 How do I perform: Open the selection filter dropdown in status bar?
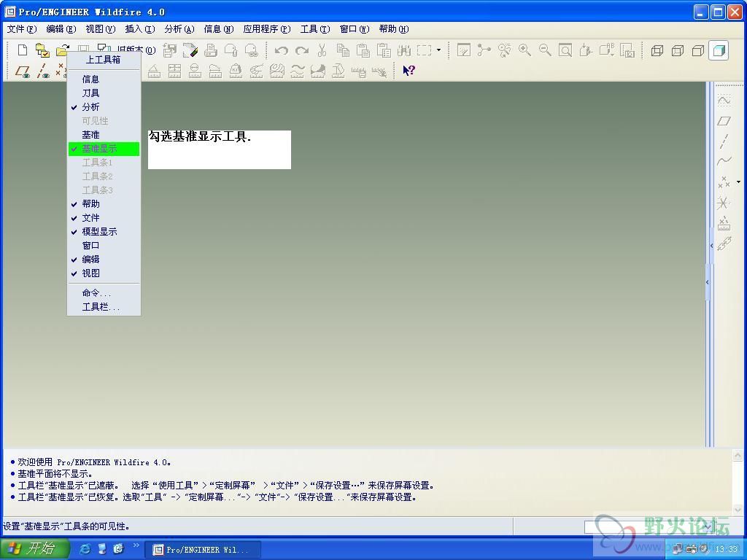click(x=708, y=526)
